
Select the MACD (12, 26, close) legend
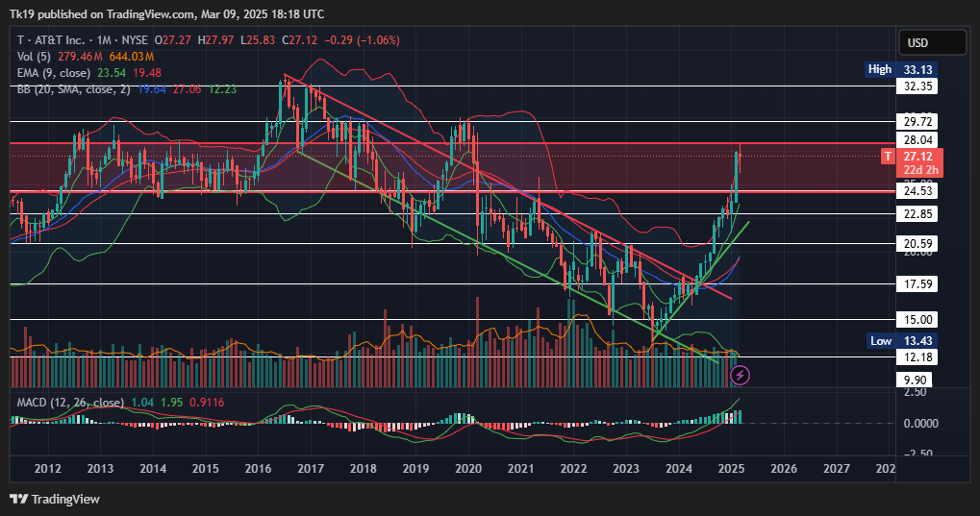click(70, 403)
